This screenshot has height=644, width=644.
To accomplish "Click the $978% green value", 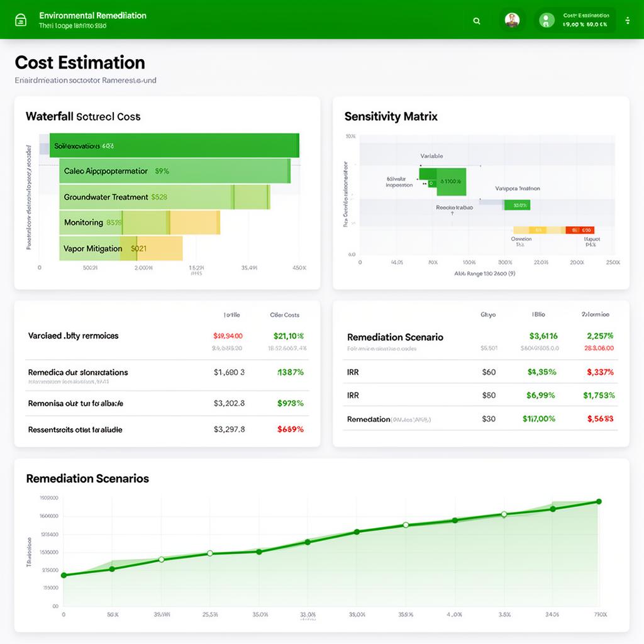I will 291,403.
